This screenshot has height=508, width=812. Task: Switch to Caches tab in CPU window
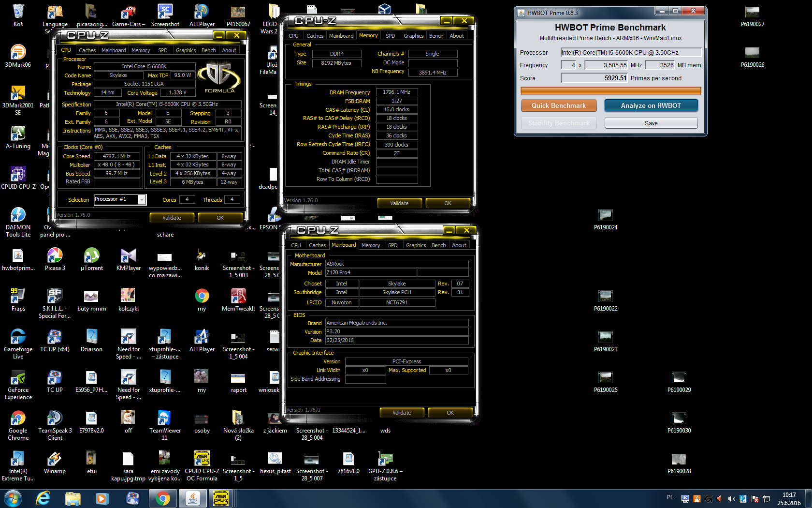click(x=87, y=50)
